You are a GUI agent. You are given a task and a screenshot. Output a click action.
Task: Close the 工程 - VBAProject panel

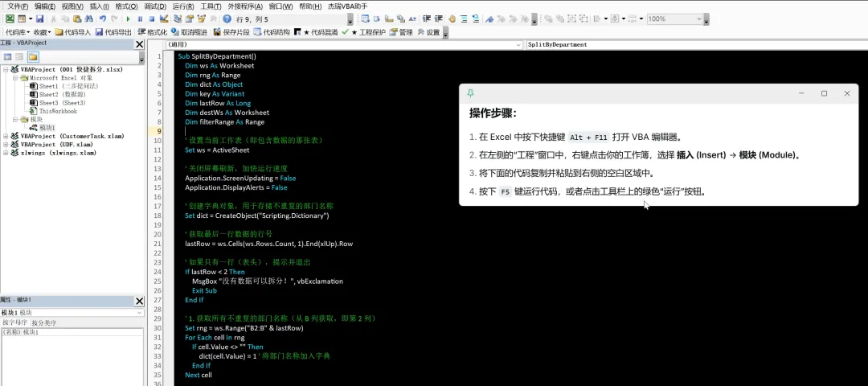[x=140, y=44]
